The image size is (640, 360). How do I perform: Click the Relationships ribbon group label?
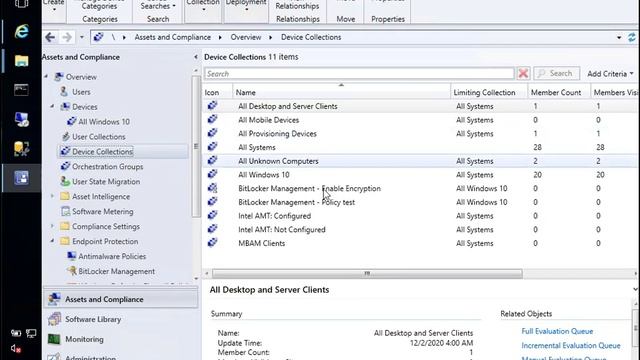[x=298, y=19]
